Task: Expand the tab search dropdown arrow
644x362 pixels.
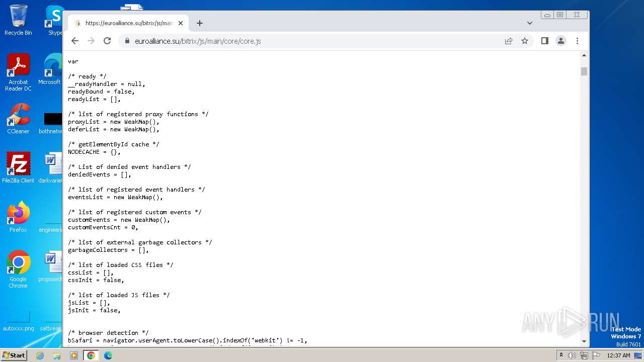Action: coord(529,23)
